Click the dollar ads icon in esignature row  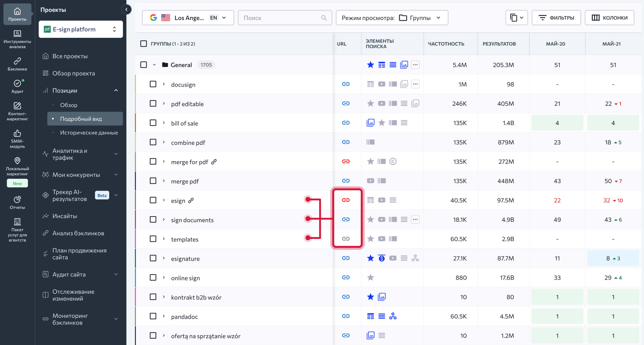click(x=382, y=258)
